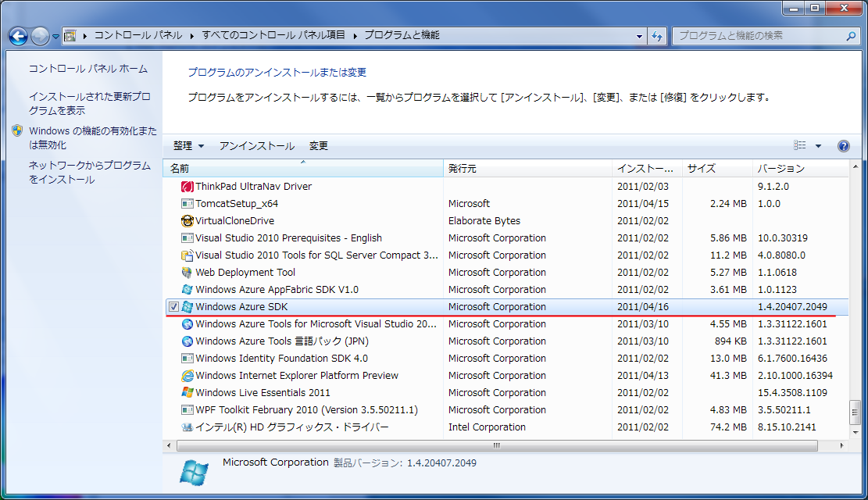
Task: Open help with the question mark icon
Action: (844, 146)
